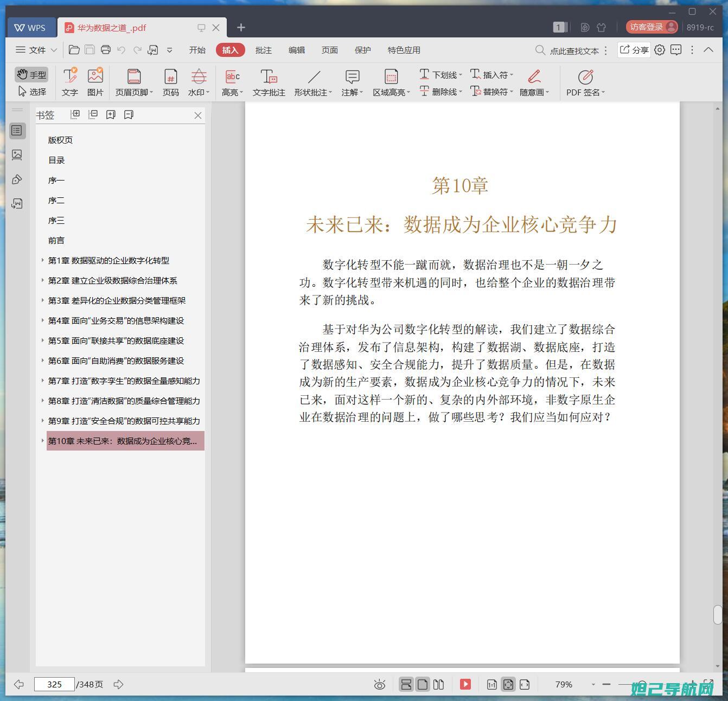Click the page number field showing 325
Viewport: 728px width, 701px height.
tap(54, 684)
